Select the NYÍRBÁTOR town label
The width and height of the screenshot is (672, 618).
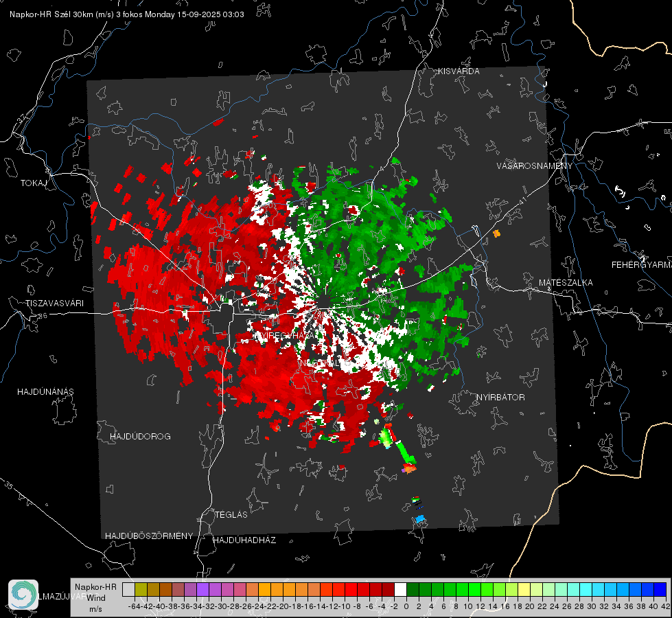[x=500, y=398]
